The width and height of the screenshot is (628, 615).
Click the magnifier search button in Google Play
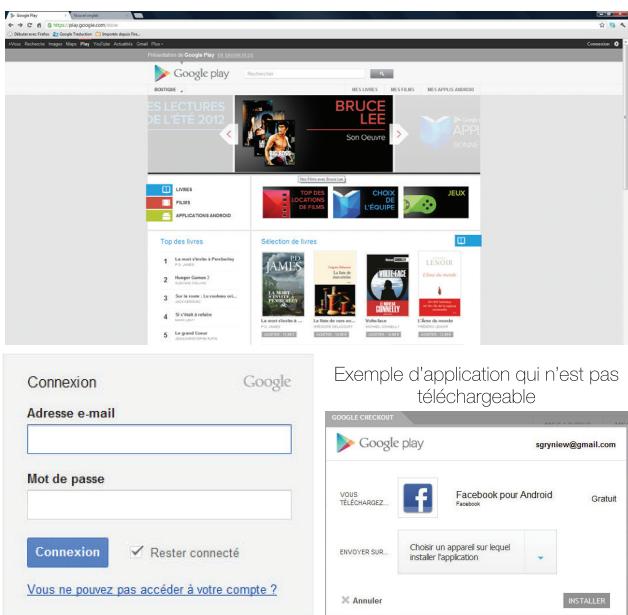tap(381, 74)
